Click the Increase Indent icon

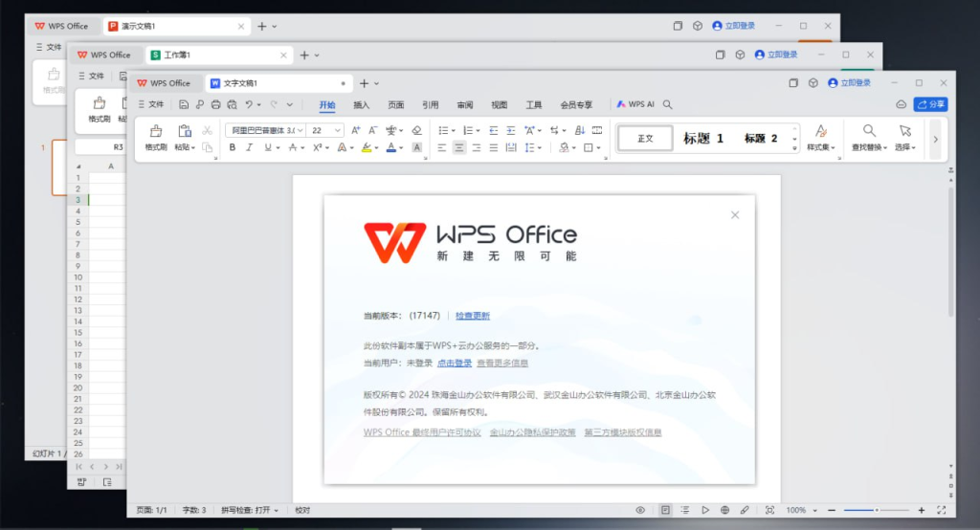[x=511, y=130]
